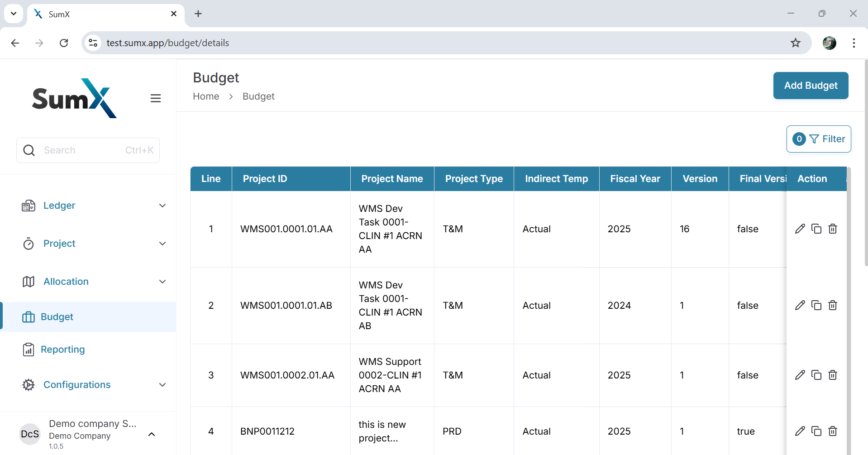This screenshot has width=868, height=455.
Task: Open Reporting in the sidebar
Action: click(x=88, y=350)
